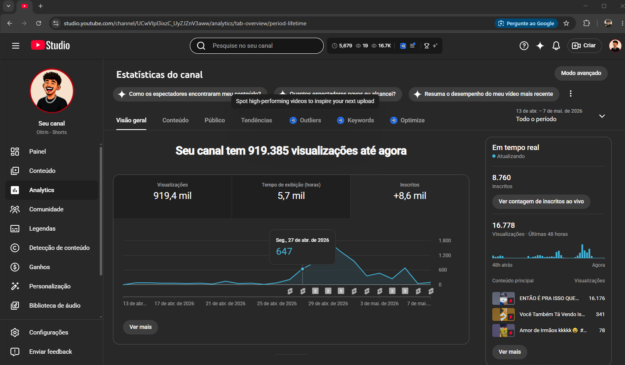Click Ver mais in Em tempo real panel
This screenshot has width=625, height=365.
pyautogui.click(x=509, y=352)
